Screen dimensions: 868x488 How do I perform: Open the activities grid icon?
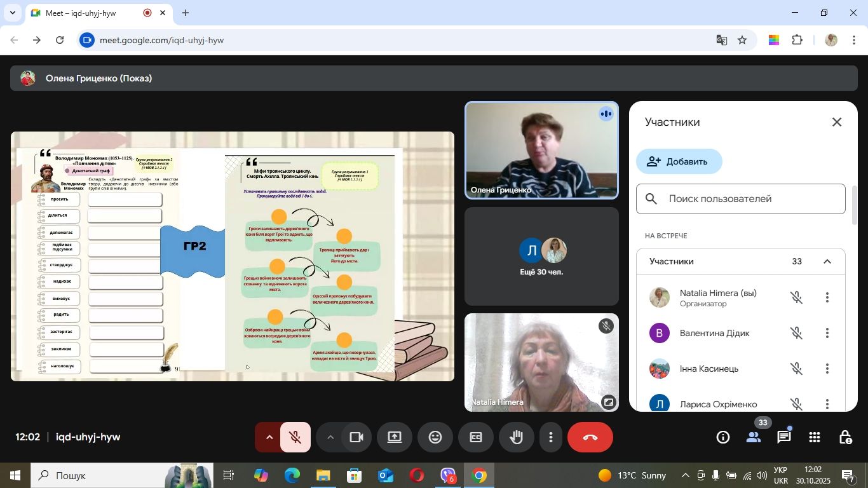tap(815, 437)
